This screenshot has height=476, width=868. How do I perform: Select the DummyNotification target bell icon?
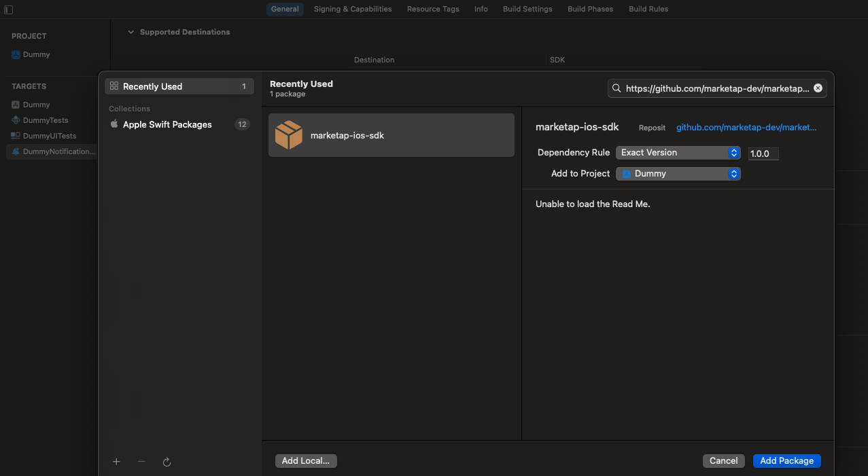(16, 151)
